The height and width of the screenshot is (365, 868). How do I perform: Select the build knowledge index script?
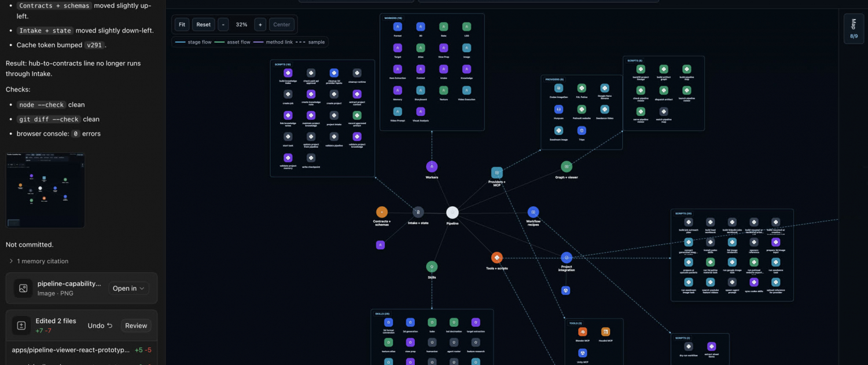point(288,73)
